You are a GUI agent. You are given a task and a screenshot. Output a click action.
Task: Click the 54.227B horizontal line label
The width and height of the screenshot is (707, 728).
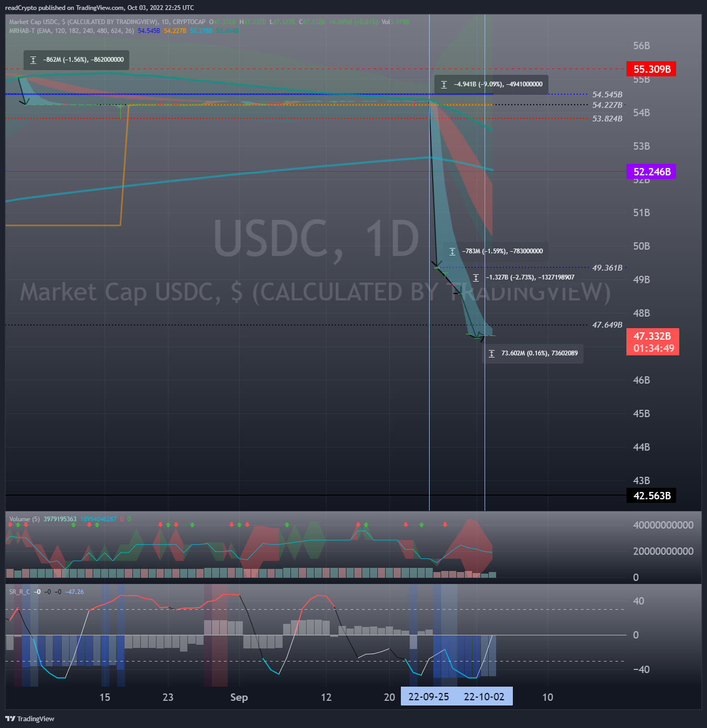pyautogui.click(x=607, y=105)
